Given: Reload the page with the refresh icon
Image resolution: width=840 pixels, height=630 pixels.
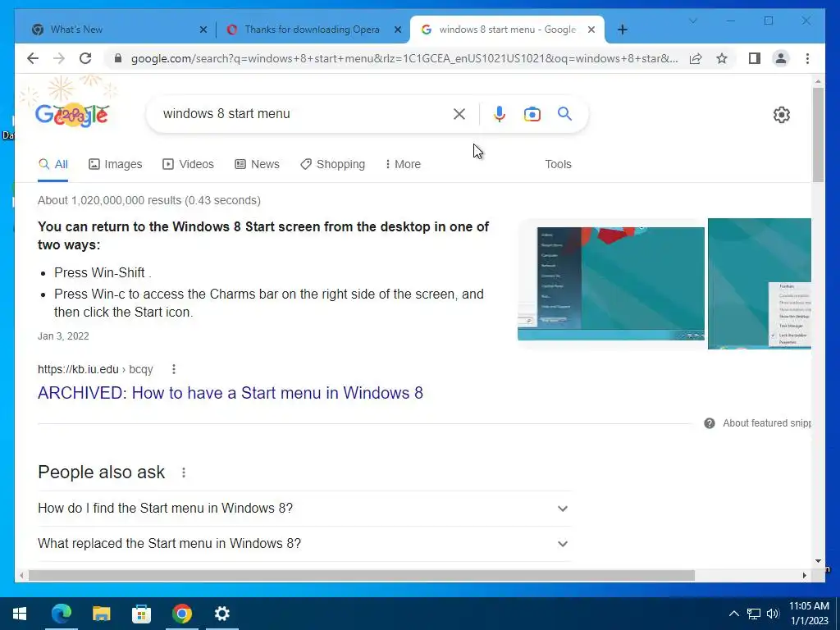Looking at the screenshot, I should pos(85,58).
